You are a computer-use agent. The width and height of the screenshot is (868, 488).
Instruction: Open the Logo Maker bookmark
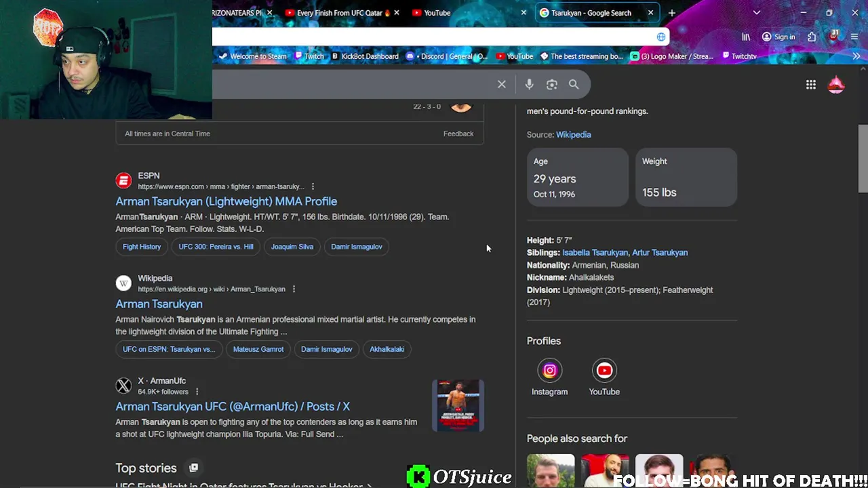(672, 56)
